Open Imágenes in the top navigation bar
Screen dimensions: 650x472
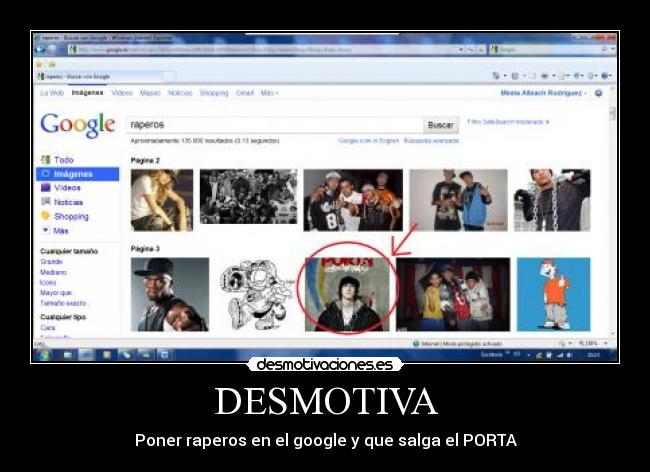coord(87,92)
